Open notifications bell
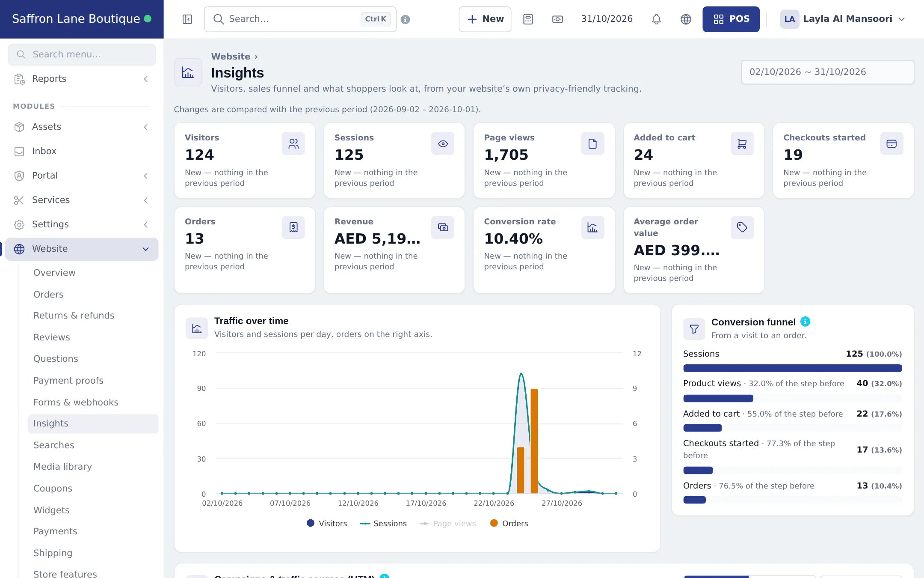This screenshot has height=578, width=924. pos(656,19)
